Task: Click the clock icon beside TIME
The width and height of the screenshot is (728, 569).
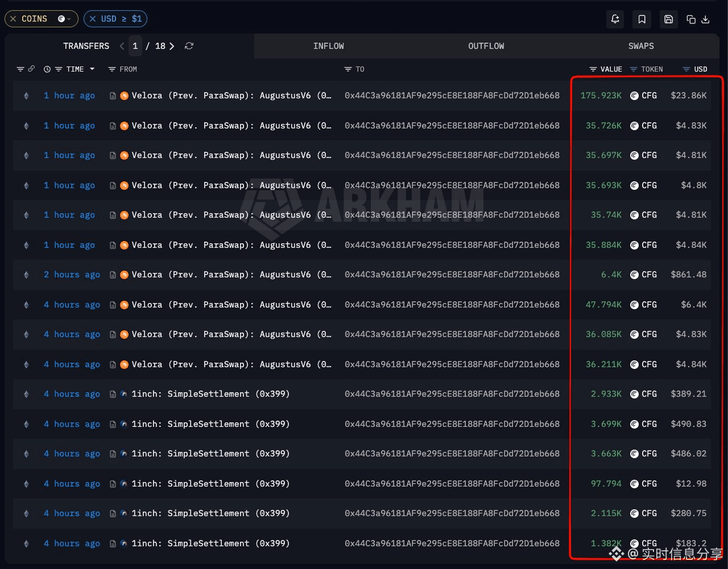Action: click(x=47, y=69)
